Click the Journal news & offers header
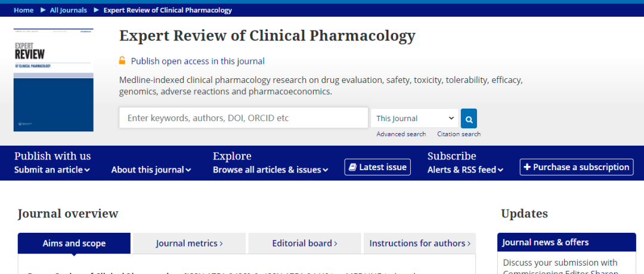This screenshot has width=644, height=274. 566,242
